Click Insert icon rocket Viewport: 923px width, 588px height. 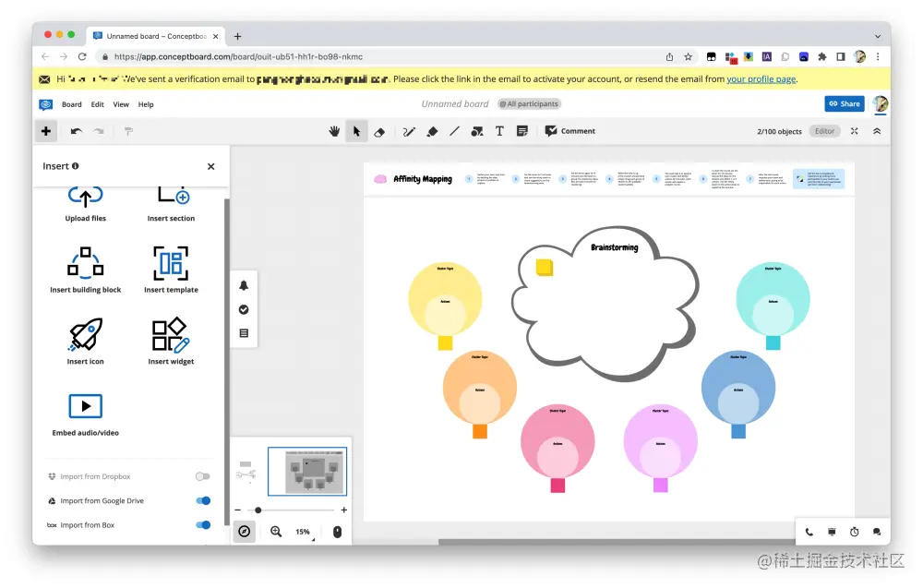click(x=85, y=342)
